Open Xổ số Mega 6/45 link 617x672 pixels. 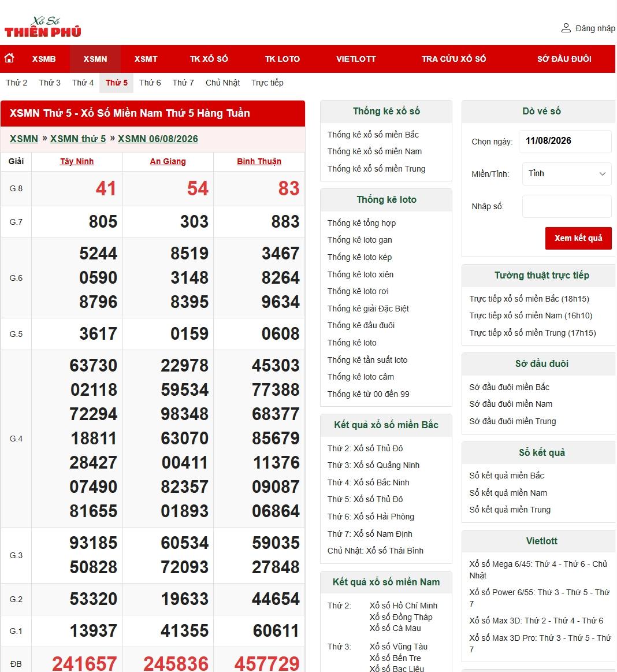click(x=538, y=570)
